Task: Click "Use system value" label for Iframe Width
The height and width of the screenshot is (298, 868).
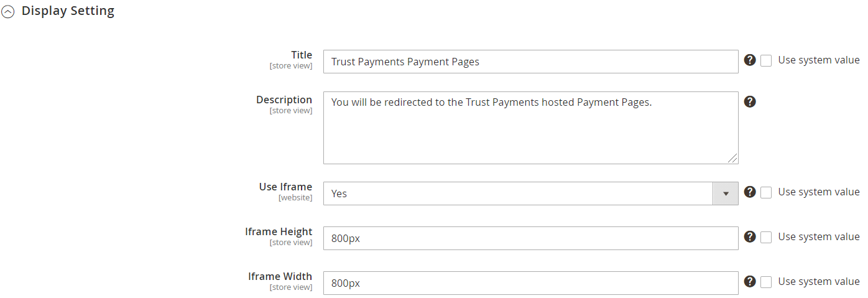Action: pyautogui.click(x=818, y=282)
